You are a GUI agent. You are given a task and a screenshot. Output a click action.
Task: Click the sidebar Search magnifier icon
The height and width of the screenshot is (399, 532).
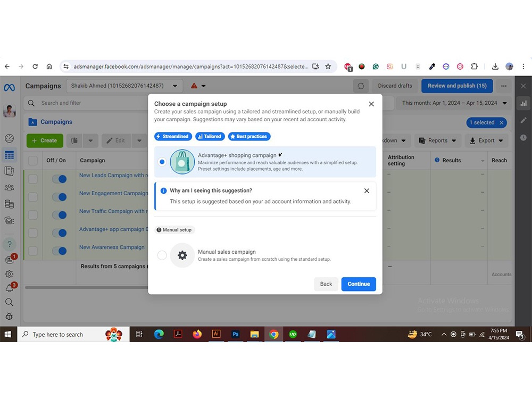9,302
